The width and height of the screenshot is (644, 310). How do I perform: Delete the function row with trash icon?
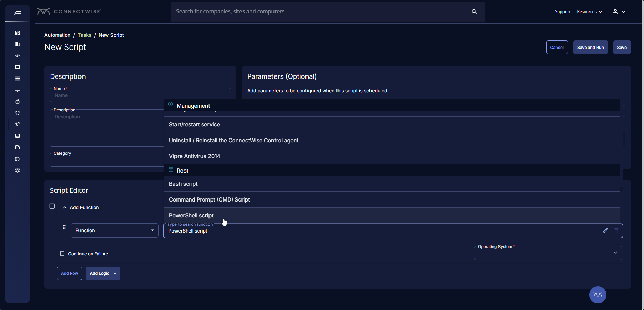pos(616,231)
